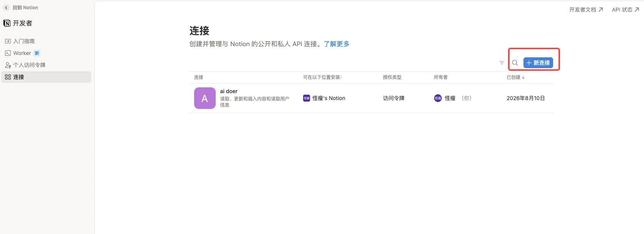The width and height of the screenshot is (644, 234).
Task: Open the filter icon above the table
Action: (x=501, y=63)
